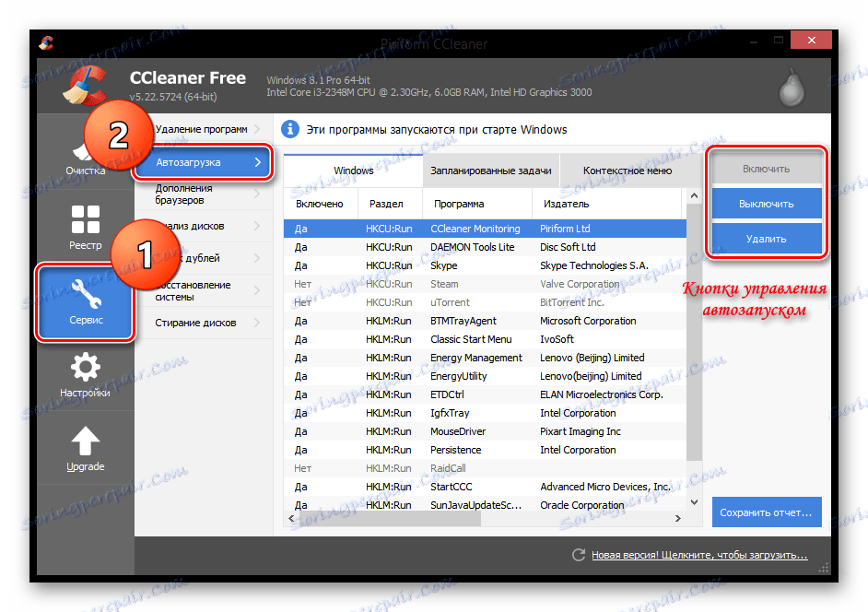Screen dimensions: 868x612
Task: Select the Steam row
Action: click(x=485, y=284)
